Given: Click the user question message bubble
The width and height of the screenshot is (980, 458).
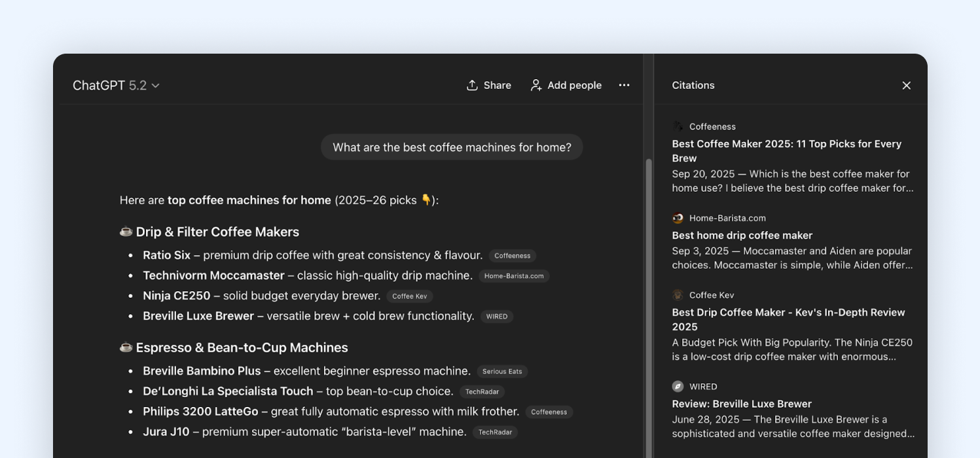Looking at the screenshot, I should 452,147.
